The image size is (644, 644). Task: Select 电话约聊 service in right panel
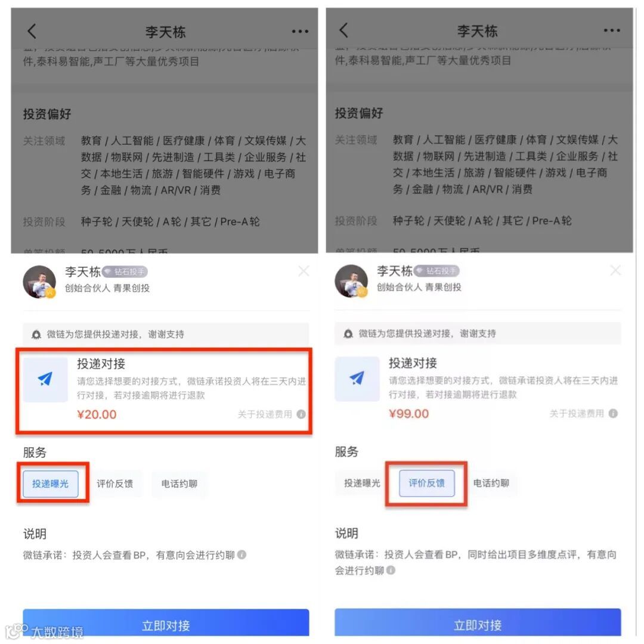[491, 483]
